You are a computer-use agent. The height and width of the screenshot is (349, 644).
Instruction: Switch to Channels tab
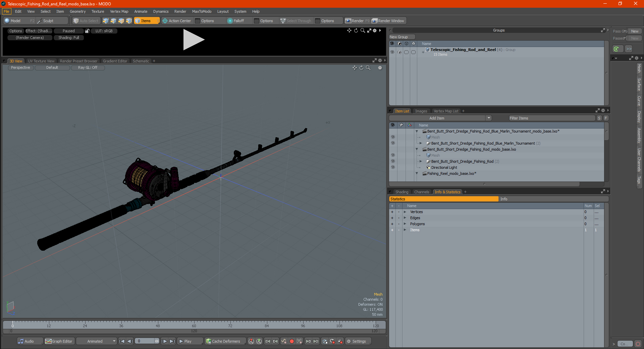tap(421, 192)
